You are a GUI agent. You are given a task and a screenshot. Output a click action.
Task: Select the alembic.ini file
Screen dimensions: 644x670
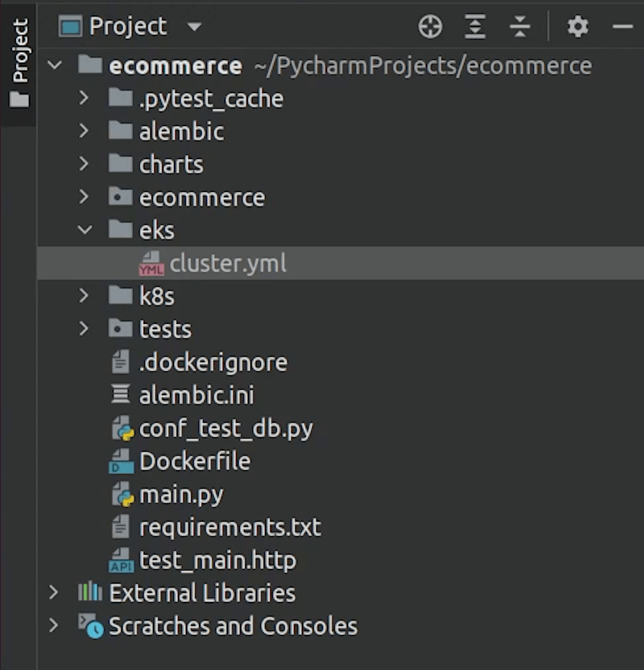click(196, 396)
